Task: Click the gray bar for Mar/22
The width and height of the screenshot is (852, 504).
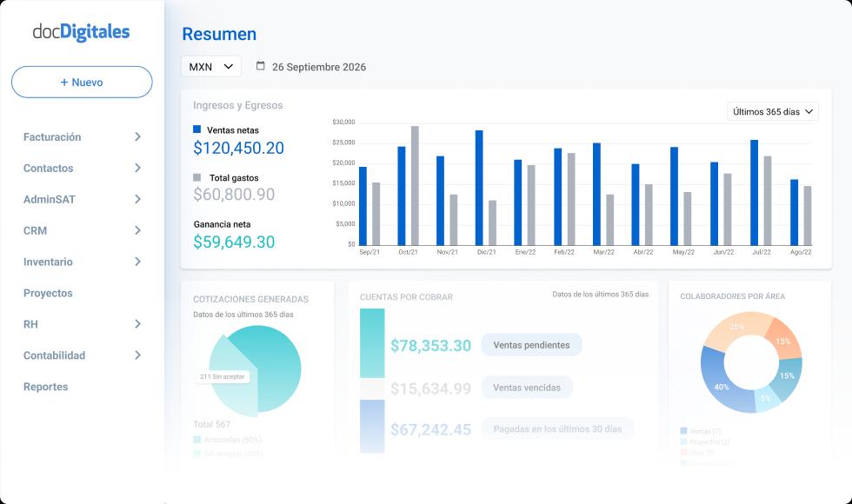Action: (x=609, y=220)
